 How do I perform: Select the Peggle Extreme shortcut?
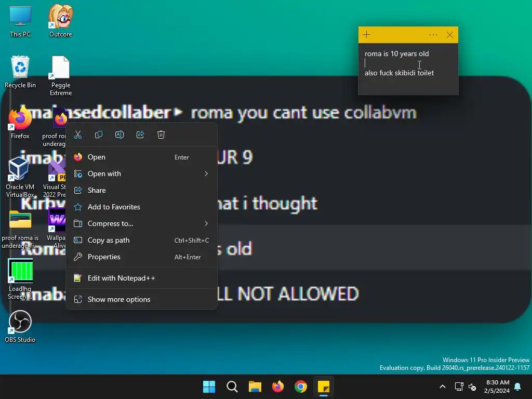pos(60,76)
